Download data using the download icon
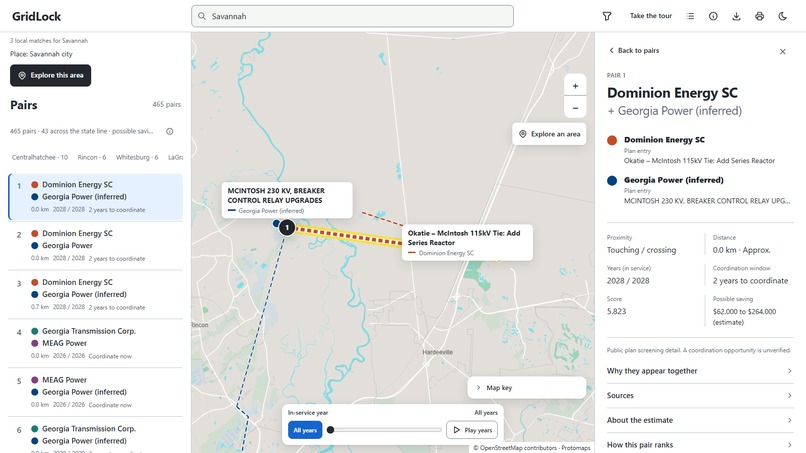Screen dimensions: 806x453 [x=736, y=16]
